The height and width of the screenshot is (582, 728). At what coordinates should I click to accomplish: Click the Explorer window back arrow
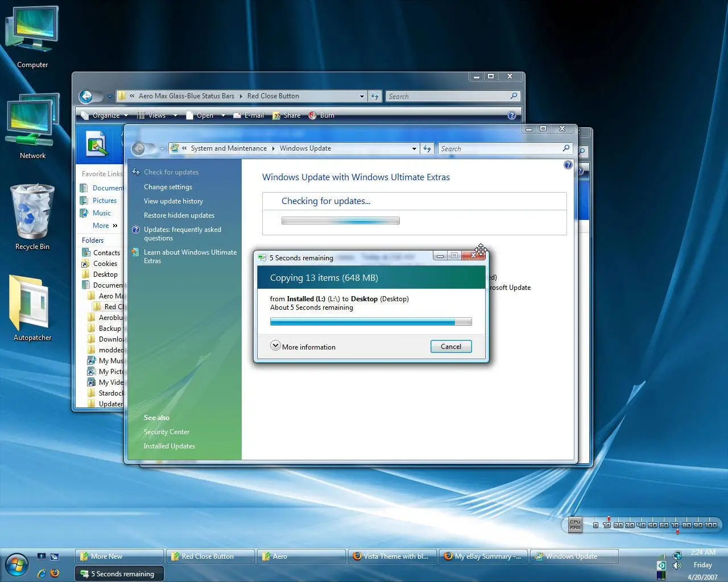tap(86, 96)
